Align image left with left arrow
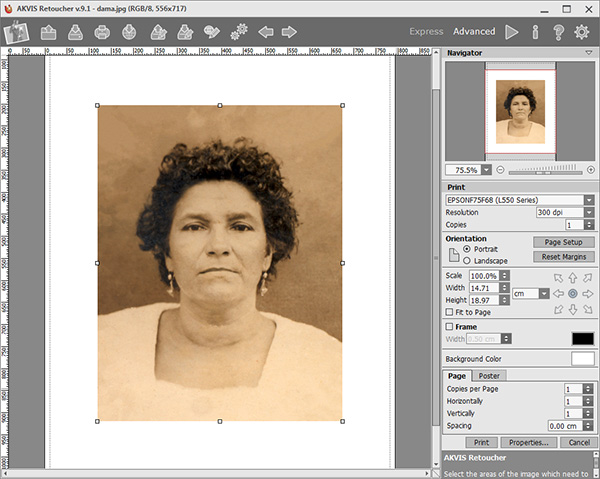This screenshot has height=479, width=600. tap(558, 294)
